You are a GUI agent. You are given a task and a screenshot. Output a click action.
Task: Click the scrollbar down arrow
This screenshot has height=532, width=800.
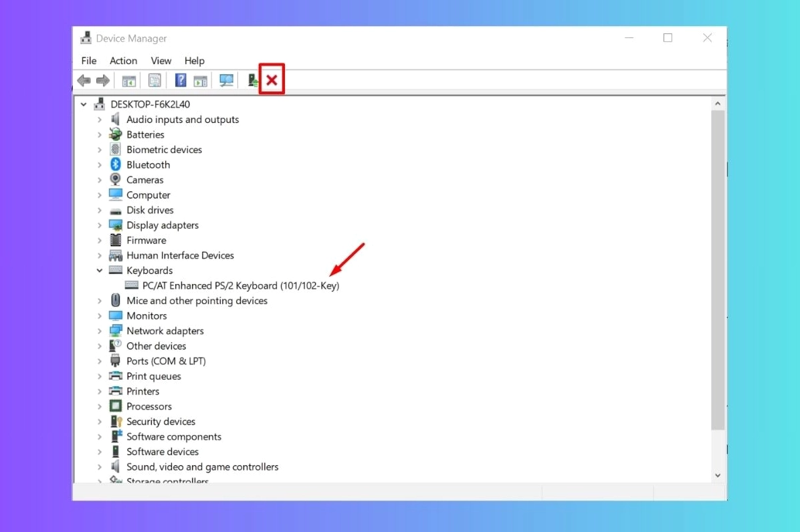point(718,475)
